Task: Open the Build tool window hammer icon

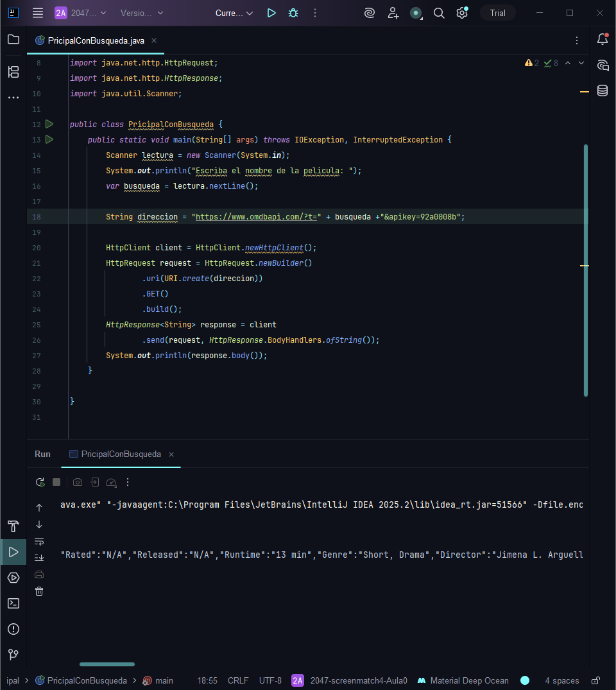Action: tap(13, 526)
